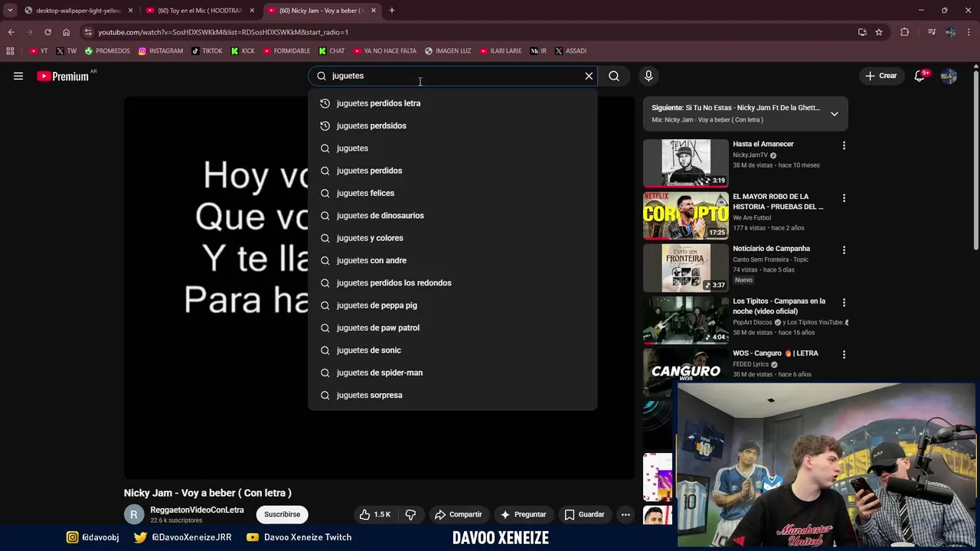Open options for Los Tipitos video

pos(844,302)
